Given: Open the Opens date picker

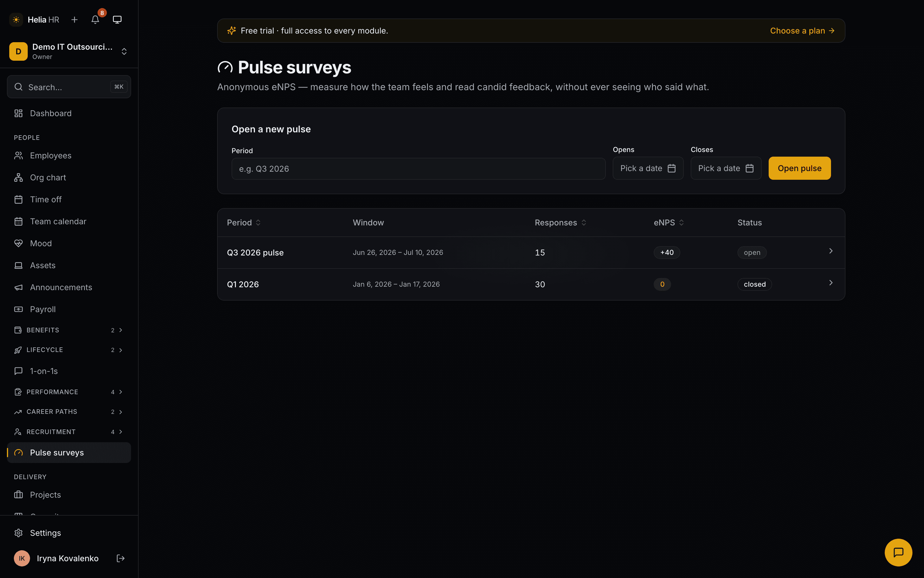Looking at the screenshot, I should (x=648, y=168).
